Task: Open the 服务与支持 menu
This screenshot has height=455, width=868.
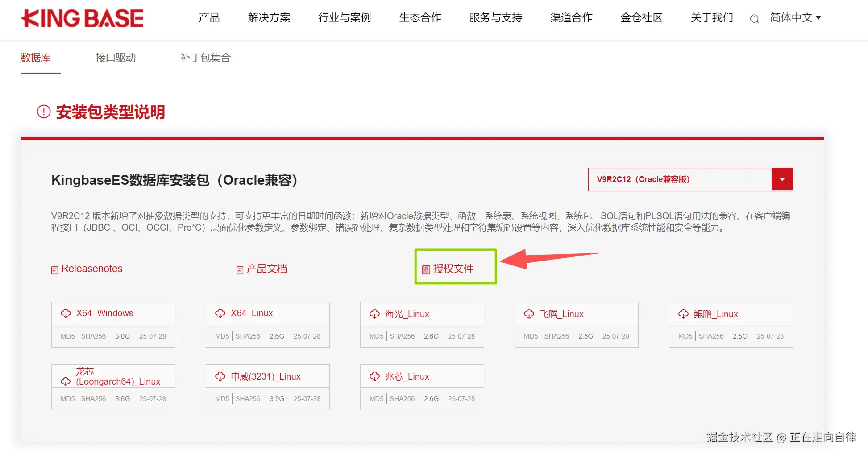Action: click(495, 18)
